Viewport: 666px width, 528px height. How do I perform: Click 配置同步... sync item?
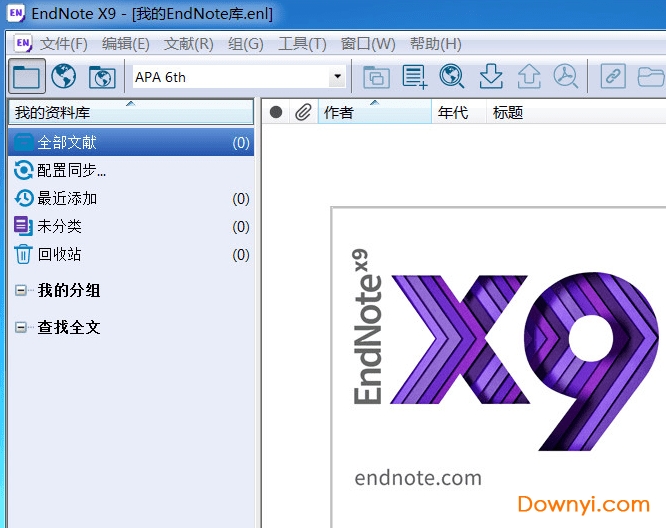pos(131,170)
